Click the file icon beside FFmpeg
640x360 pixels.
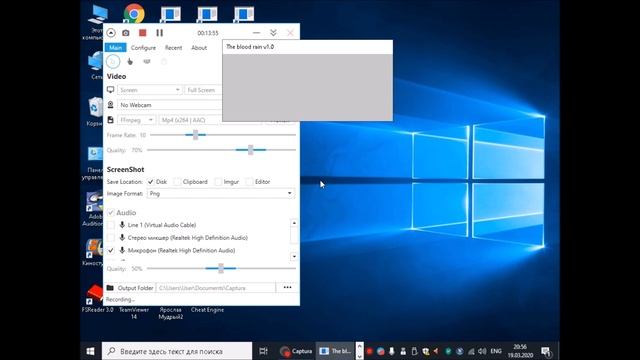[x=111, y=120]
